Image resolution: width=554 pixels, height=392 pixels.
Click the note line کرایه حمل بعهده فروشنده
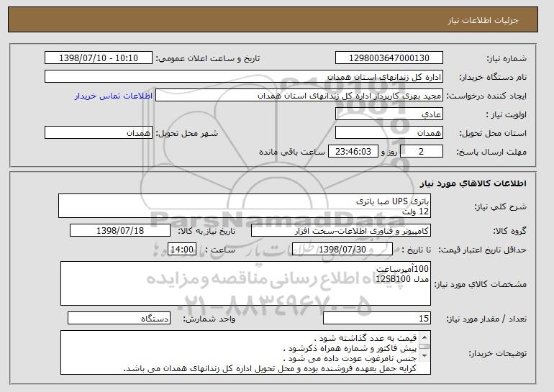point(270,369)
